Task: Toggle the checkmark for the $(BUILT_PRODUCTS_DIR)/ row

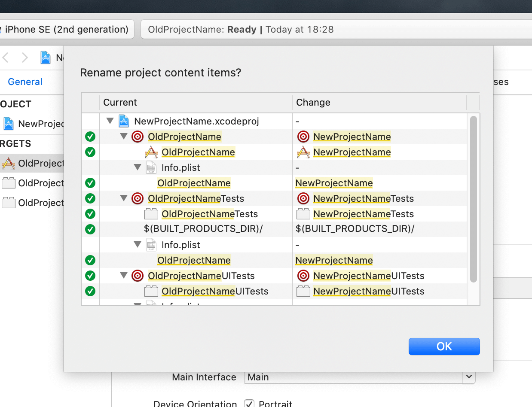Action: (x=90, y=229)
